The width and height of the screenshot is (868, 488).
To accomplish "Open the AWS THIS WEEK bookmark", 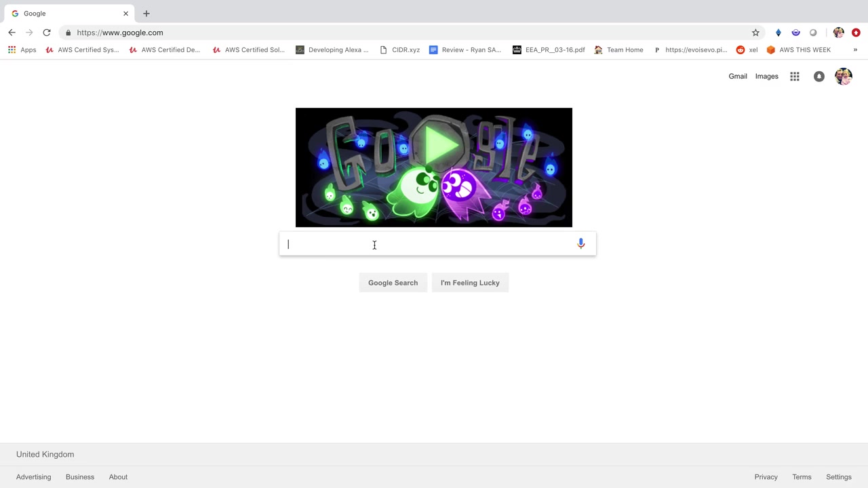I will [x=799, y=49].
